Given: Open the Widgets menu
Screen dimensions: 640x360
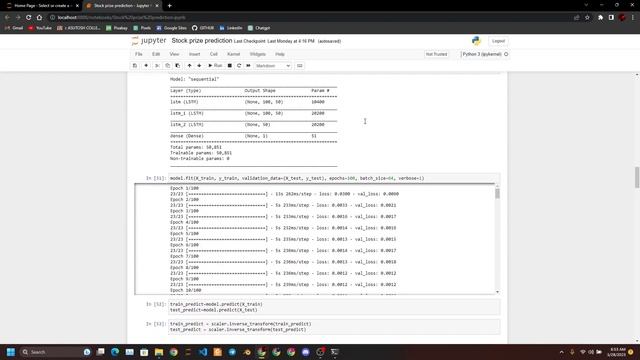Looking at the screenshot, I should [258, 54].
